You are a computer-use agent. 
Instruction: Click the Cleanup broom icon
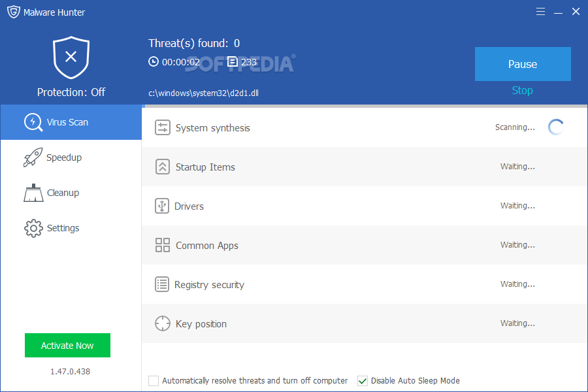33,193
